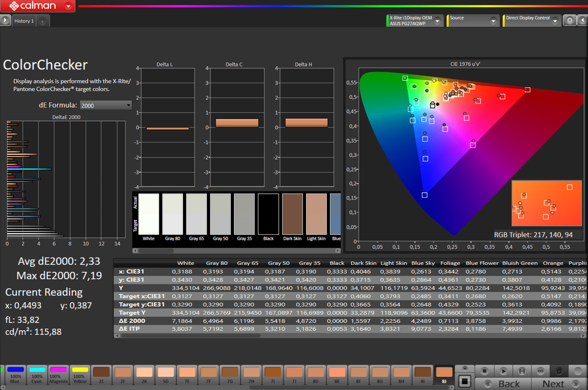Click the arrow icon left of History tab
Image resolution: width=588 pixels, height=390 pixels.
pos(5,21)
